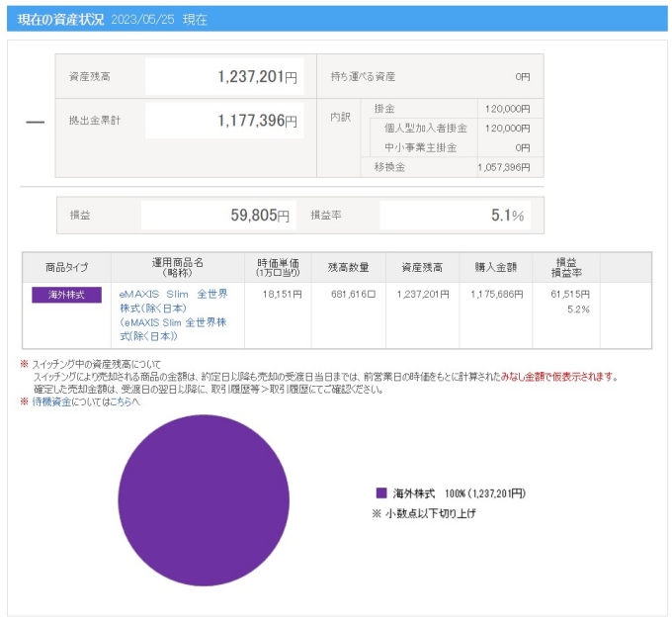Viewport: 672px width, 622px height.
Task: Click the purple legend swatch for 海外株式
Action: pos(381,492)
